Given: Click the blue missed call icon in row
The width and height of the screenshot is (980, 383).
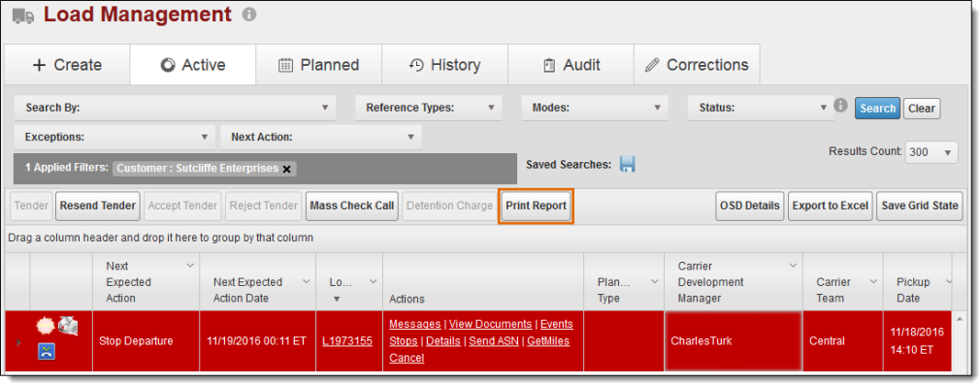Looking at the screenshot, I should click(47, 352).
